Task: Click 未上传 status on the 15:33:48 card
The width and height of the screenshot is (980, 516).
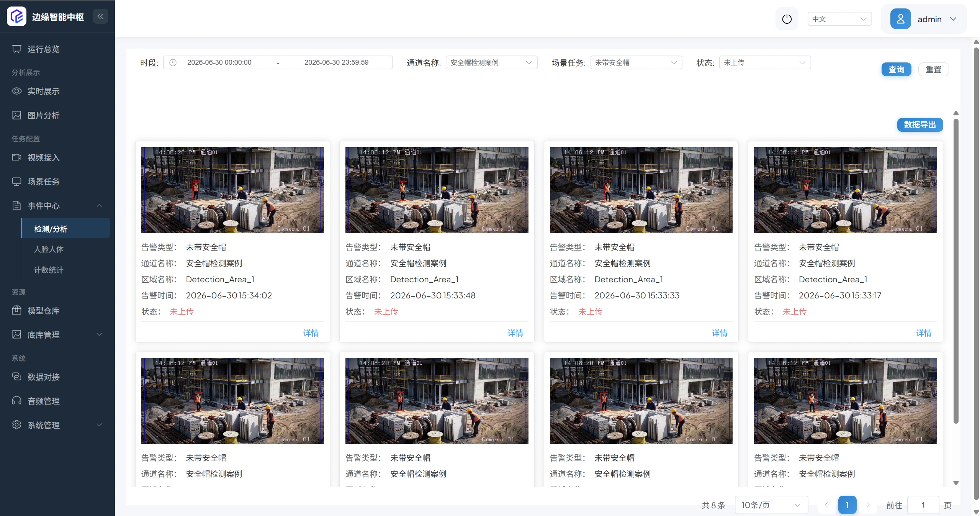Action: tap(386, 311)
